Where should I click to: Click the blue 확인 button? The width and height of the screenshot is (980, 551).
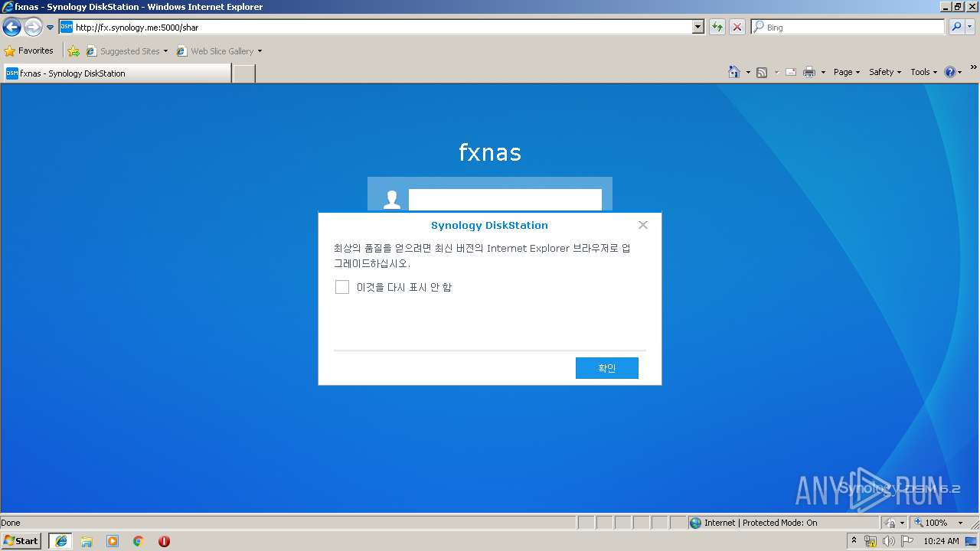[607, 368]
